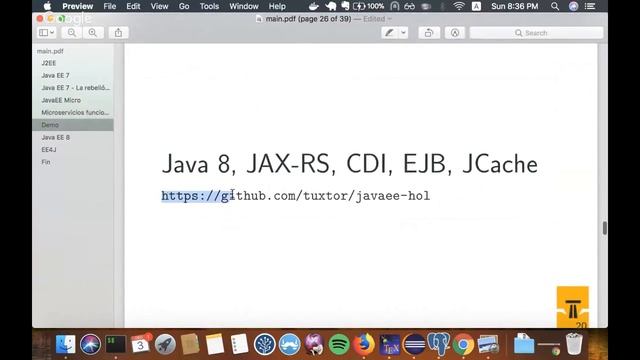Open Google Chrome from the dock
This screenshot has width=640, height=360.
coord(463,344)
